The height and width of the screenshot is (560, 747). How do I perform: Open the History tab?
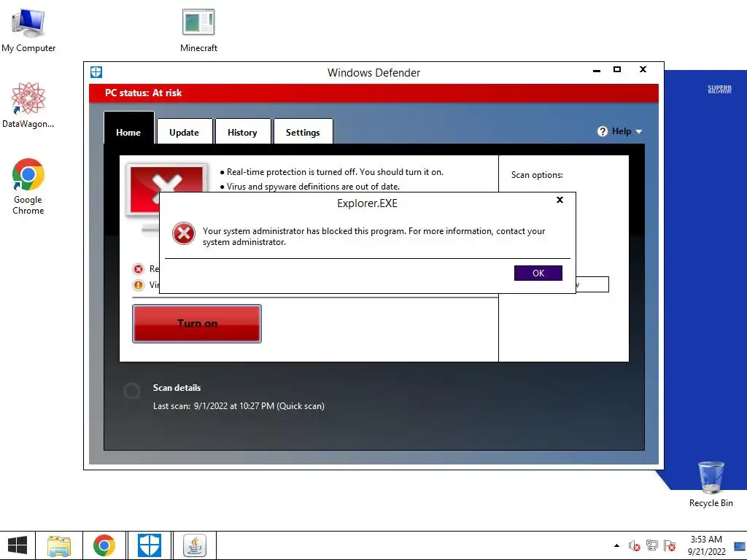[x=242, y=132]
